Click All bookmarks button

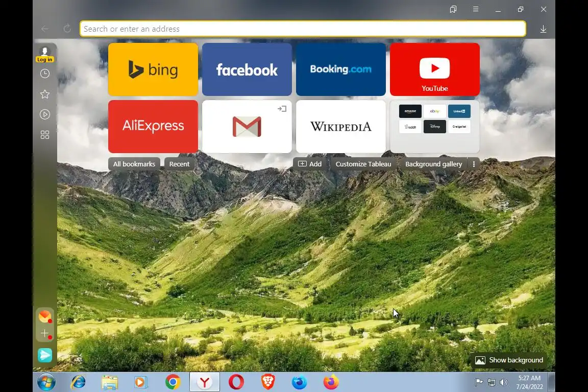coord(134,164)
